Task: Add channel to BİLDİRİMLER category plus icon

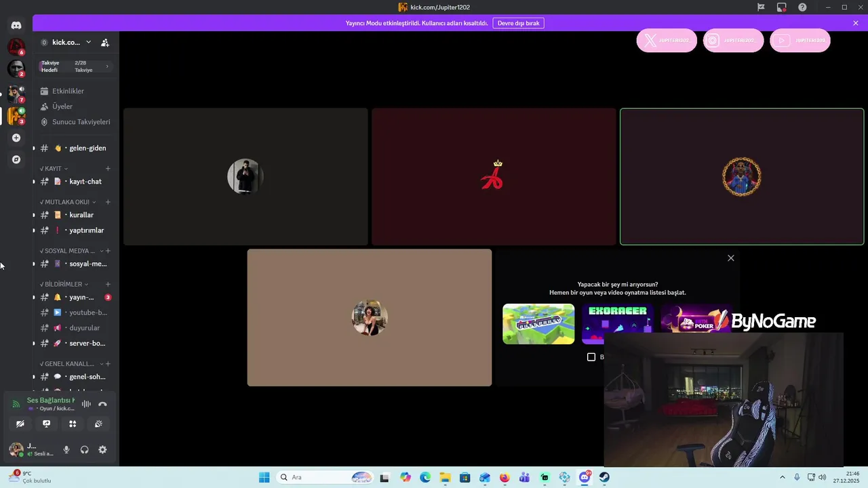Action: pyautogui.click(x=108, y=284)
